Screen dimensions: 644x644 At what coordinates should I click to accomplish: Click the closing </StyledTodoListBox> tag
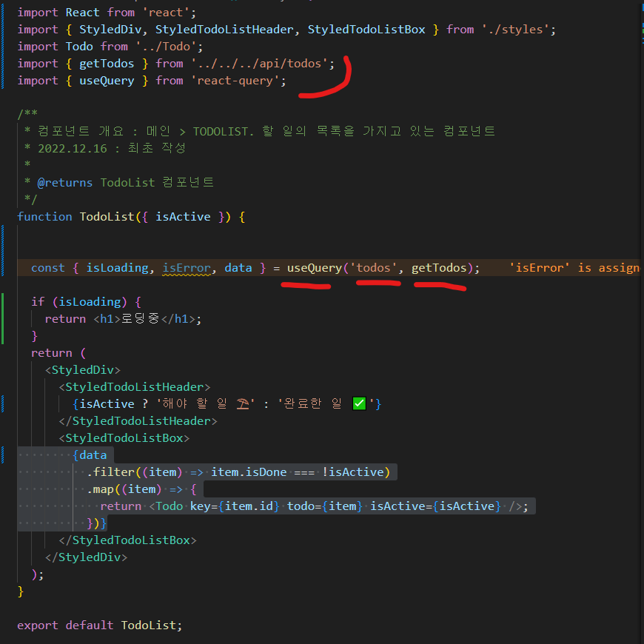coord(128,540)
